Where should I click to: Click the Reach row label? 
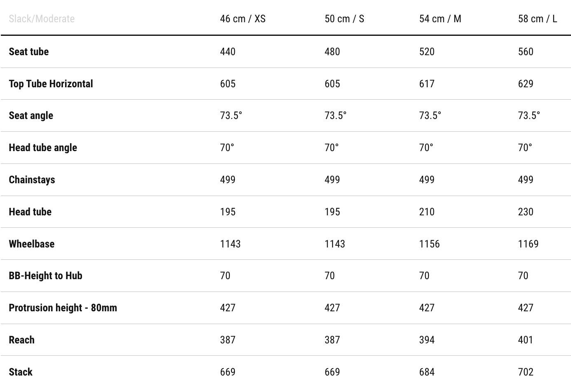22,340
